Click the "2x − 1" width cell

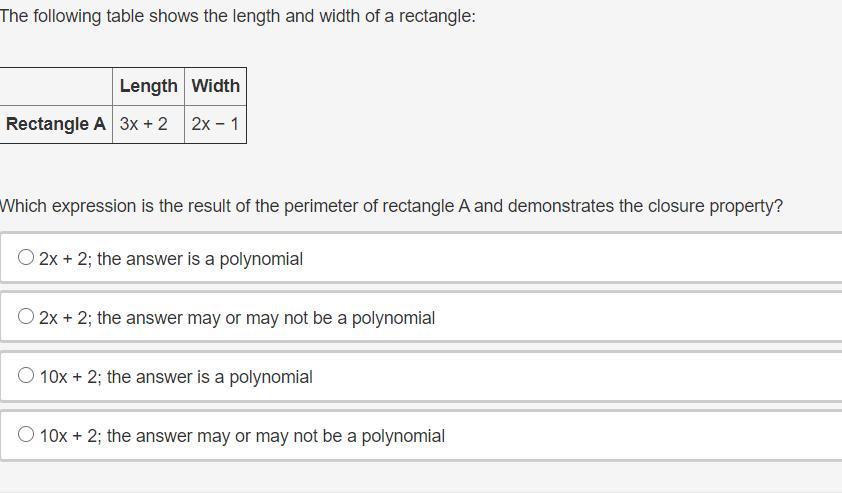[215, 124]
